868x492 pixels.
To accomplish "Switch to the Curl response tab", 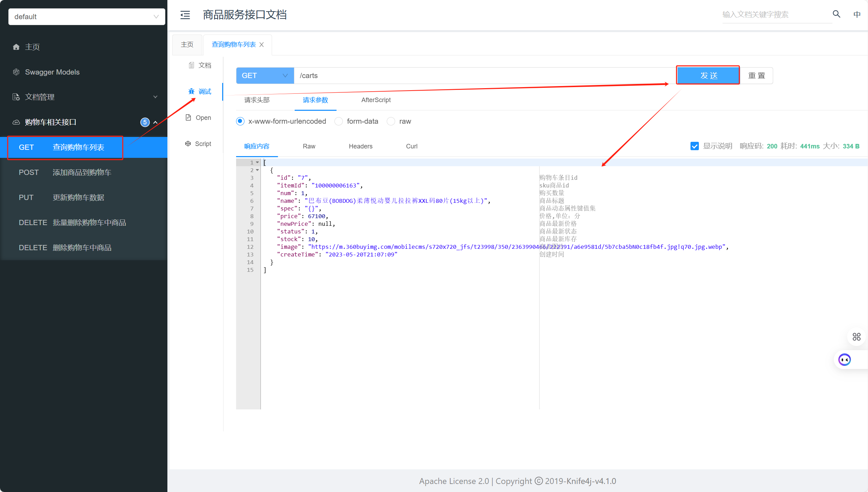I will [412, 146].
